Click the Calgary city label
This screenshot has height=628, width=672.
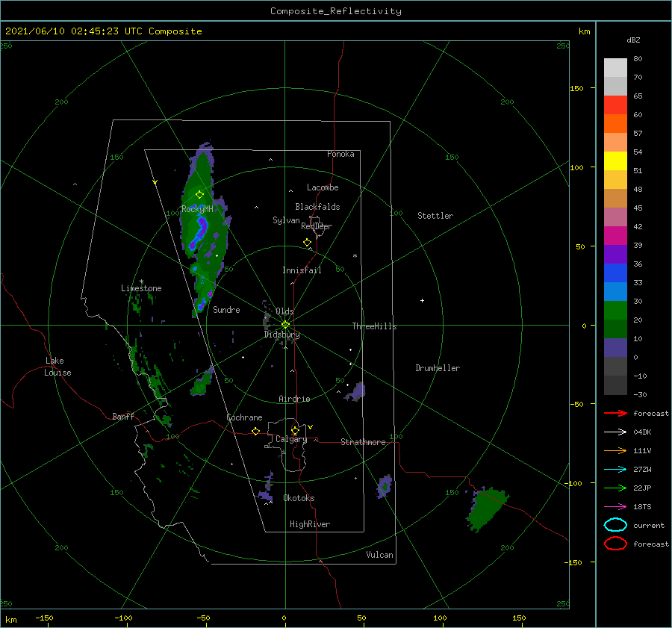tap(291, 439)
